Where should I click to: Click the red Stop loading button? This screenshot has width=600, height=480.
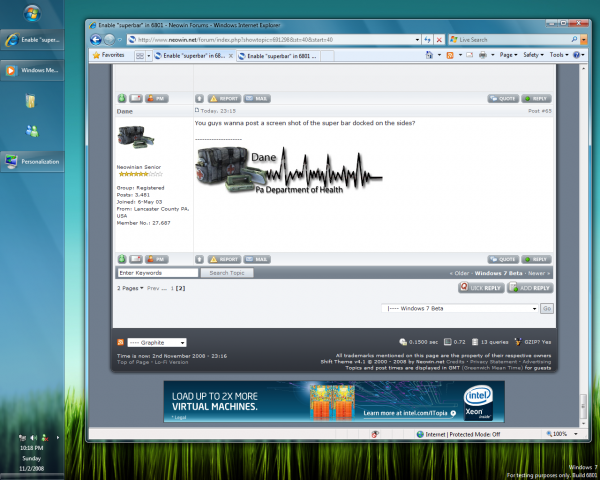[x=439, y=39]
